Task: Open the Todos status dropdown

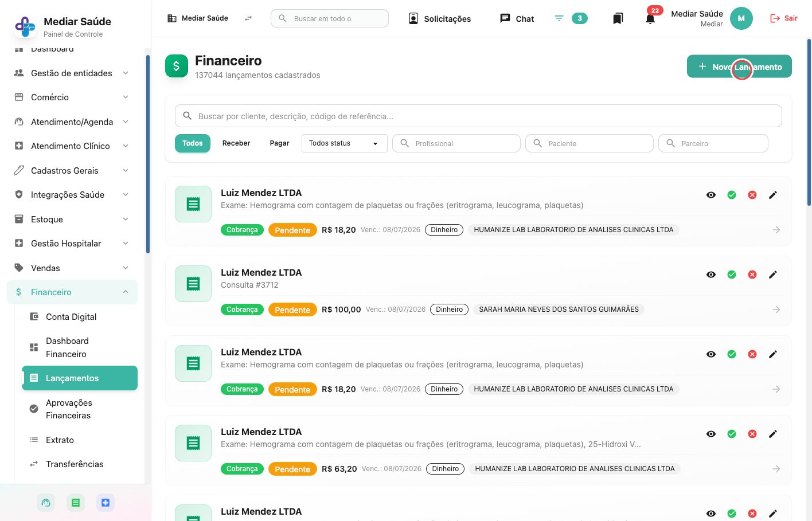Action: pyautogui.click(x=344, y=143)
